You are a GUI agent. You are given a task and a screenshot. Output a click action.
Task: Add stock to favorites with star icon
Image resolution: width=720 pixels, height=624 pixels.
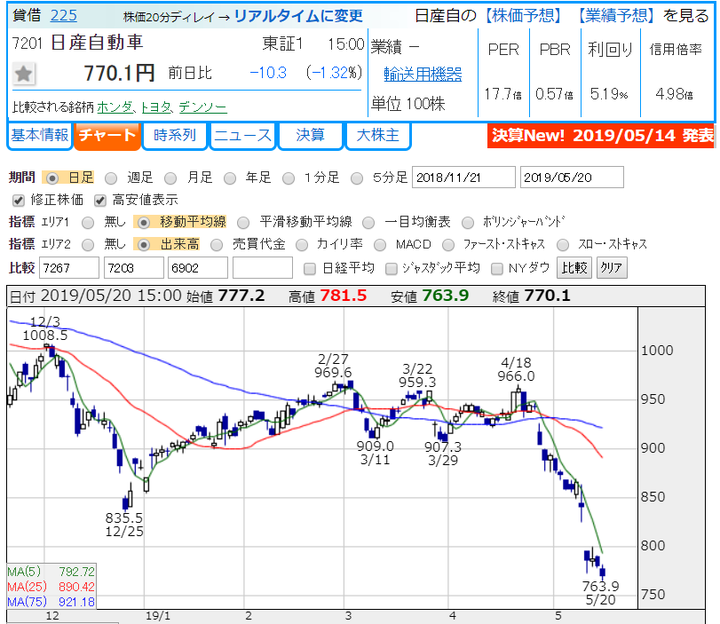[23, 74]
